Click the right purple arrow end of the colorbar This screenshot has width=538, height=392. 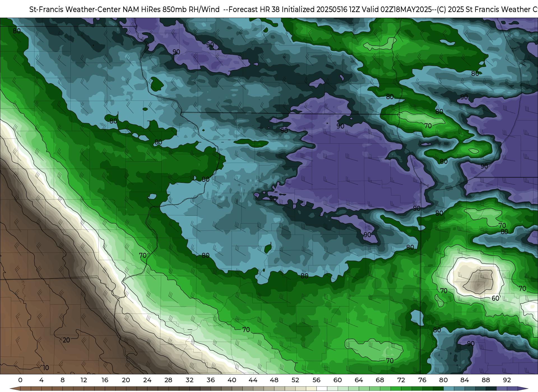(x=523, y=389)
